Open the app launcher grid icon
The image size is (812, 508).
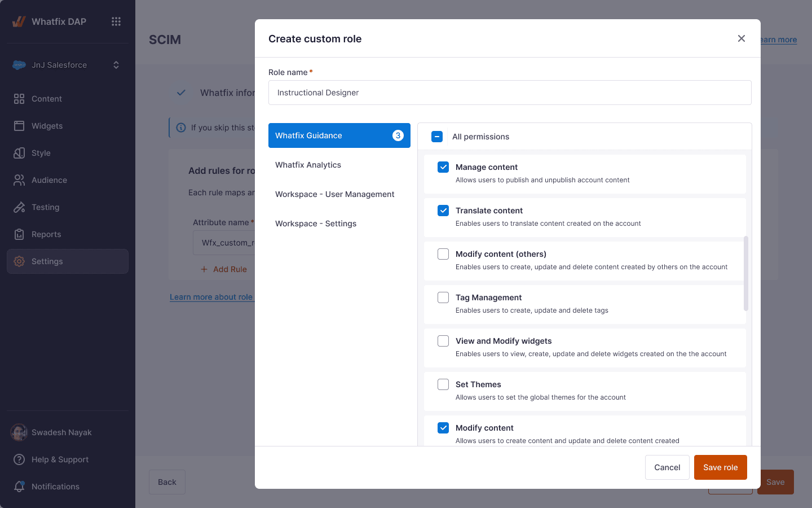(116, 21)
